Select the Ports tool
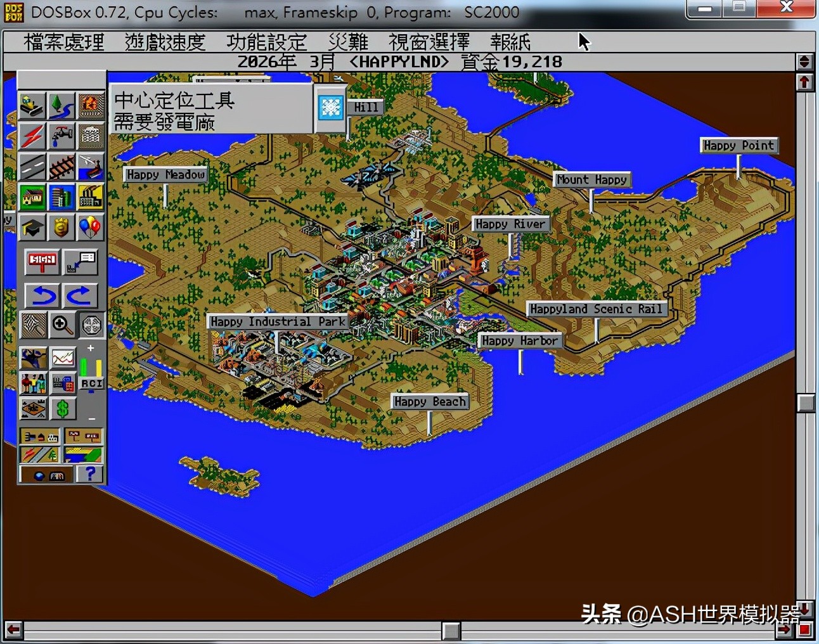819x644 pixels. [91, 167]
